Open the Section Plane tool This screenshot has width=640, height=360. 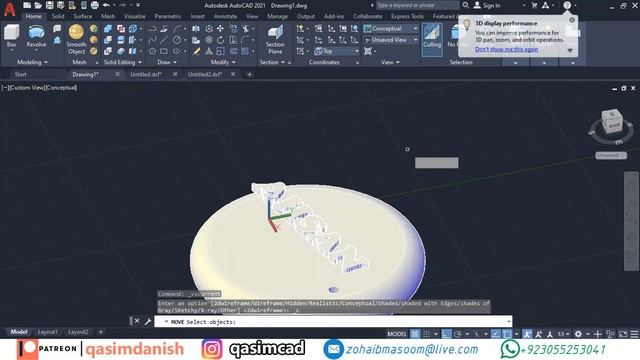click(275, 40)
